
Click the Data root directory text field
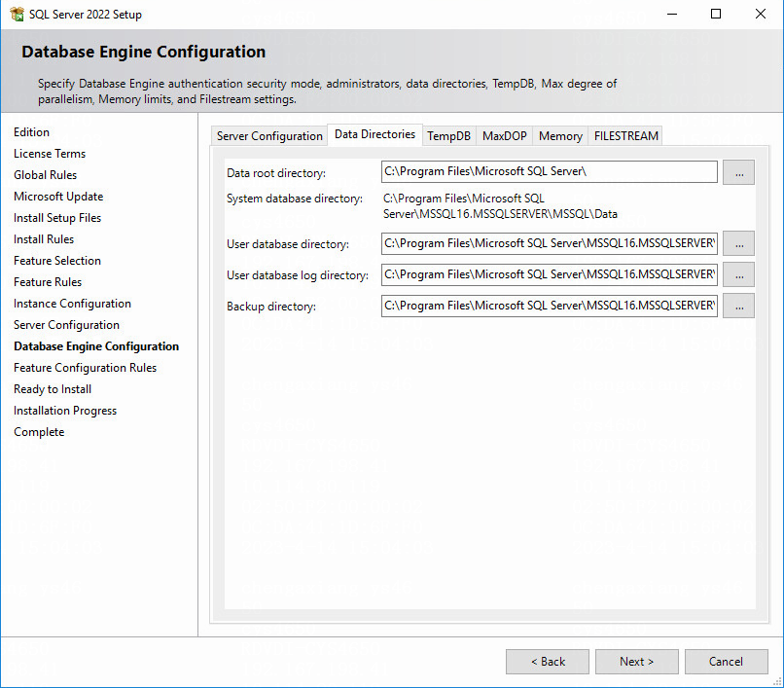[549, 171]
